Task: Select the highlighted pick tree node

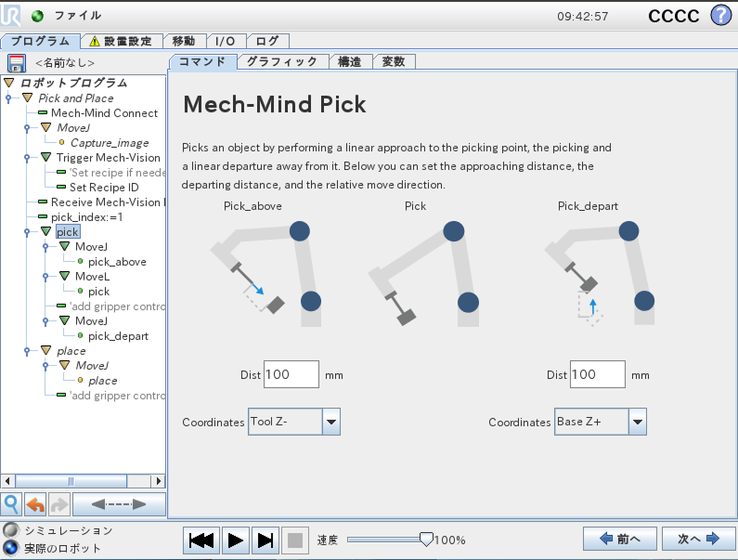Action: pyautogui.click(x=68, y=232)
